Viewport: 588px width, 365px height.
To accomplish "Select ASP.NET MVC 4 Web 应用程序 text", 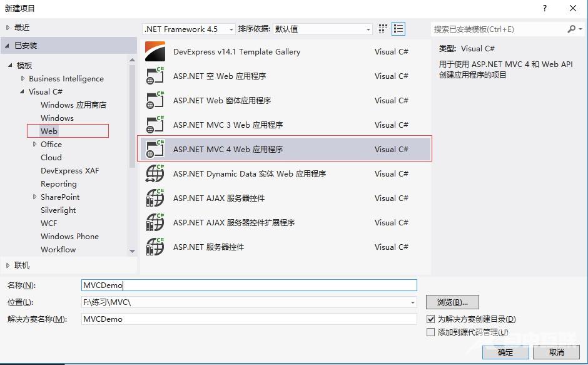I will click(x=228, y=149).
